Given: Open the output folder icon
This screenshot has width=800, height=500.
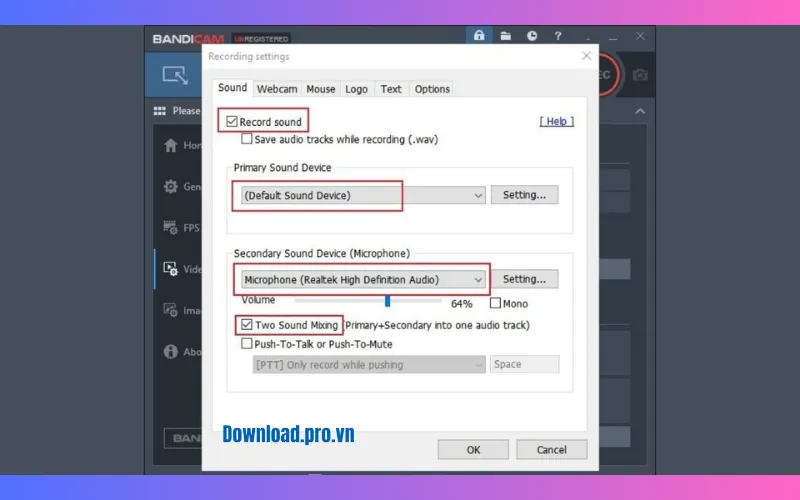Looking at the screenshot, I should [x=506, y=36].
